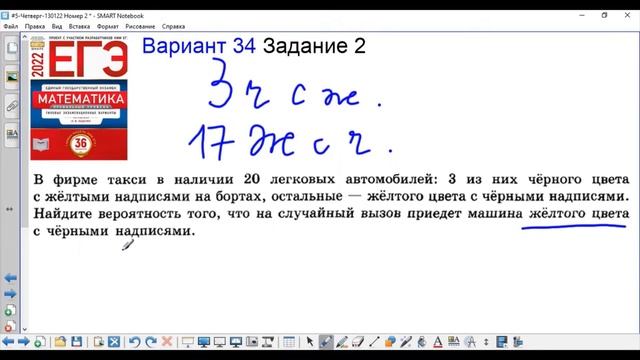Select the Line tool
This screenshot has height=360, width=640.
tap(374, 342)
